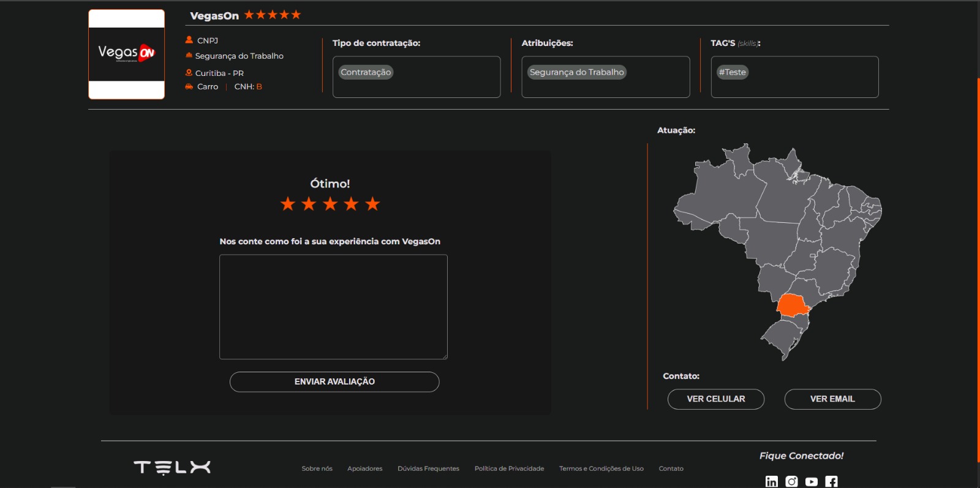Open Termos e Condições de Uso link
The height and width of the screenshot is (488, 980).
pyautogui.click(x=601, y=468)
